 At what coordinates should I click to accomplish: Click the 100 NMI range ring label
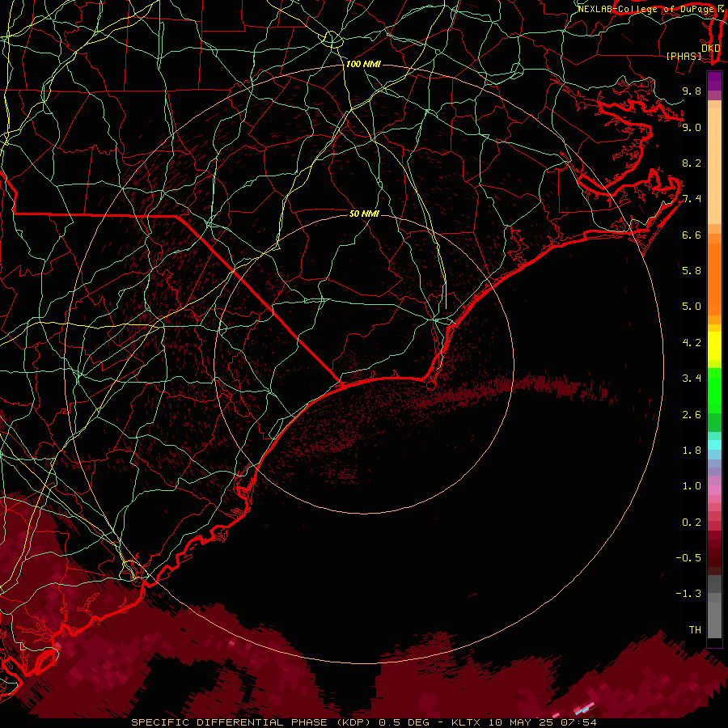point(363,64)
